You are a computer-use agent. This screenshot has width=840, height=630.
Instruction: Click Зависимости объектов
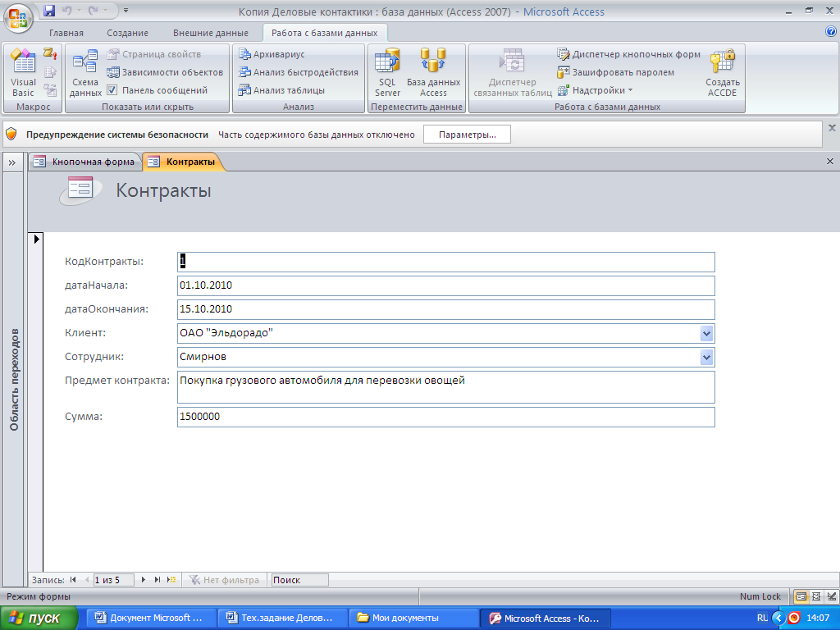click(x=165, y=72)
